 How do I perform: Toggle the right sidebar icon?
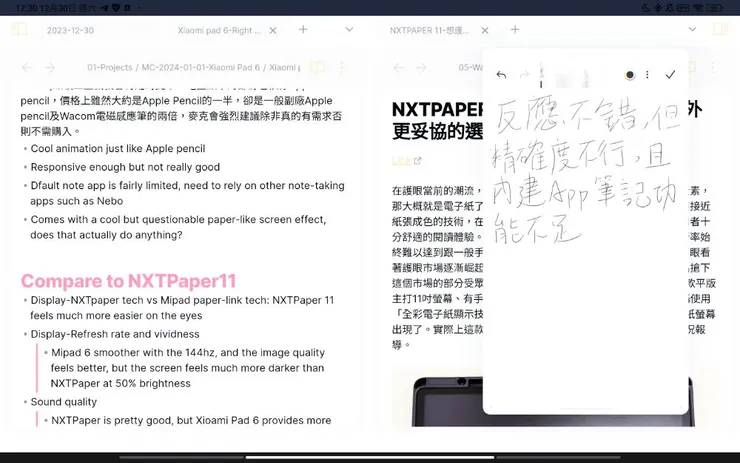point(720,29)
